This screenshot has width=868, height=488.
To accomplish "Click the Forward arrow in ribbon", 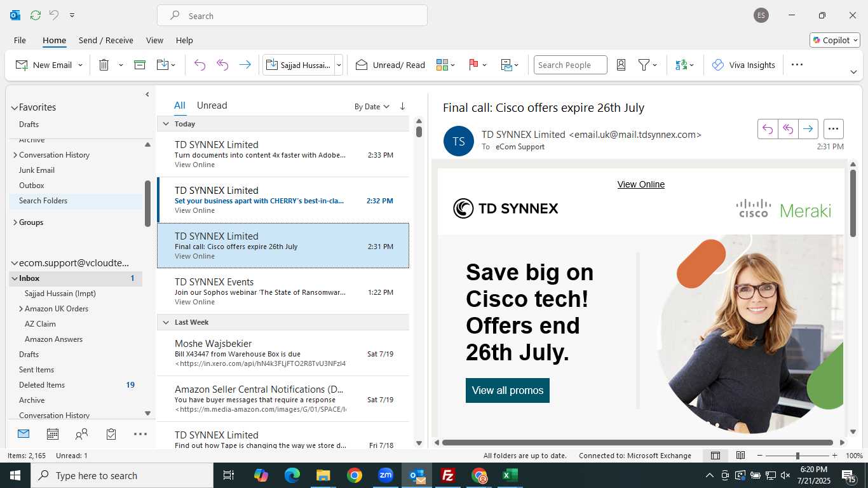I will pyautogui.click(x=245, y=65).
